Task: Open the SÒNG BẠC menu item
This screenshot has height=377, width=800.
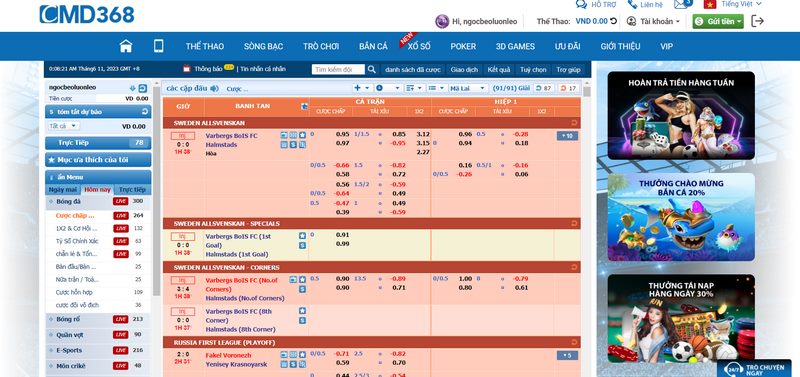Action: pos(263,46)
